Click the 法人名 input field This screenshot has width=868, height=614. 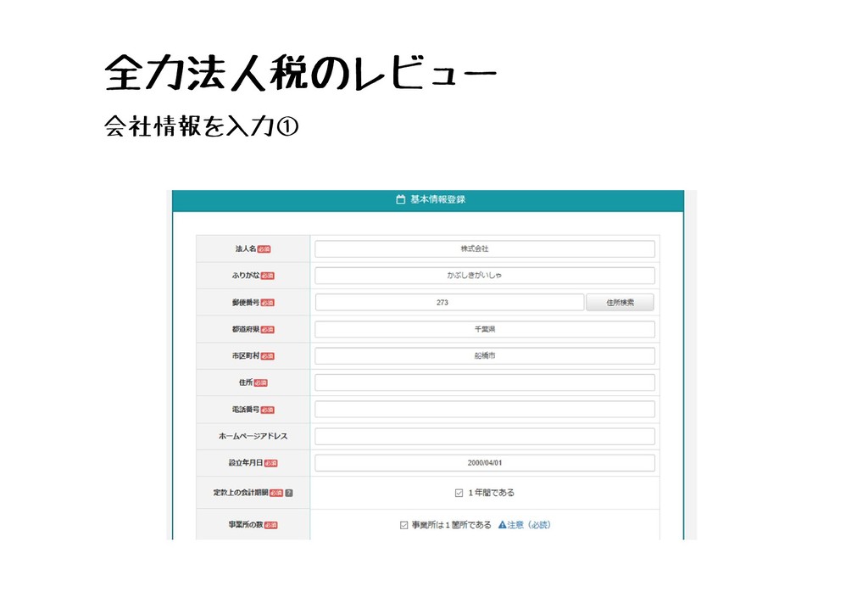tap(484, 248)
